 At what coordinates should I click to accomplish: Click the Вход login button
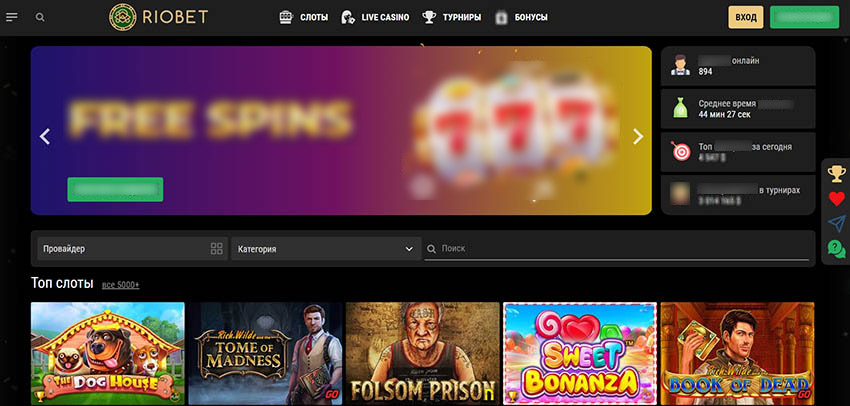pyautogui.click(x=745, y=17)
